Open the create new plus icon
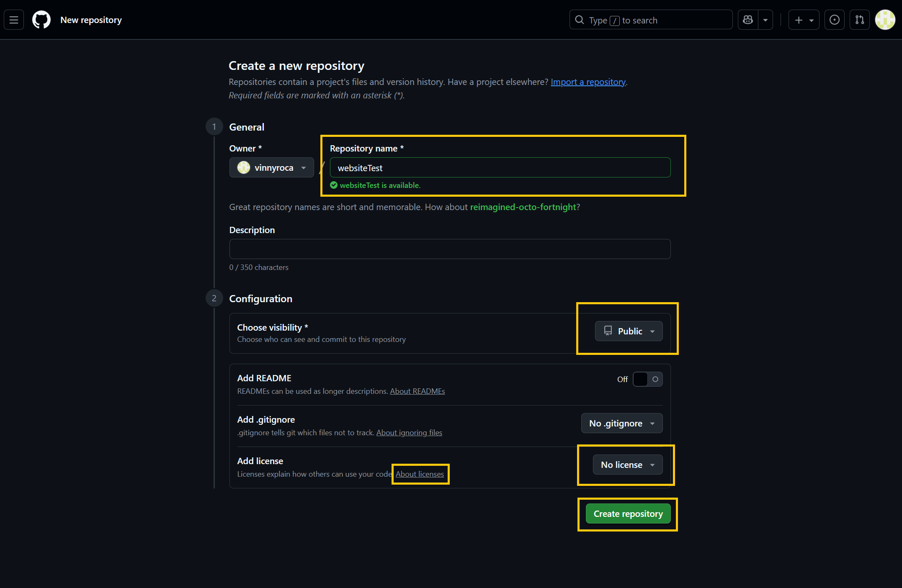The width and height of the screenshot is (902, 588). [799, 20]
